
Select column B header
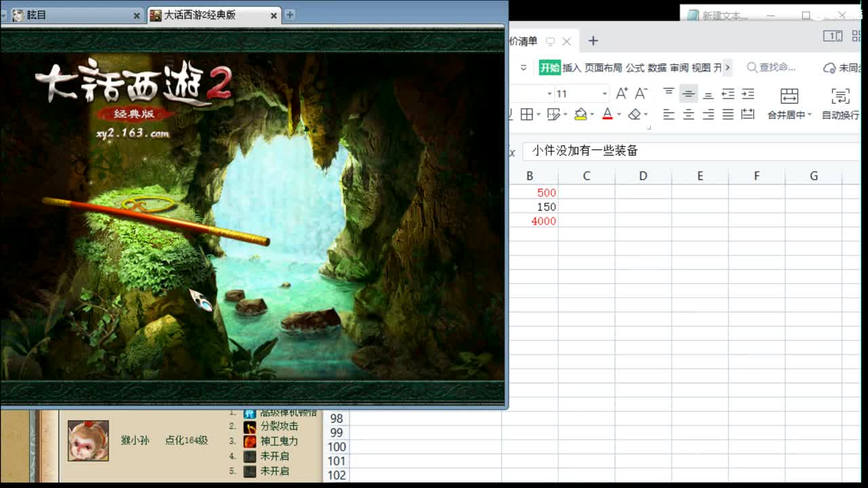click(530, 176)
